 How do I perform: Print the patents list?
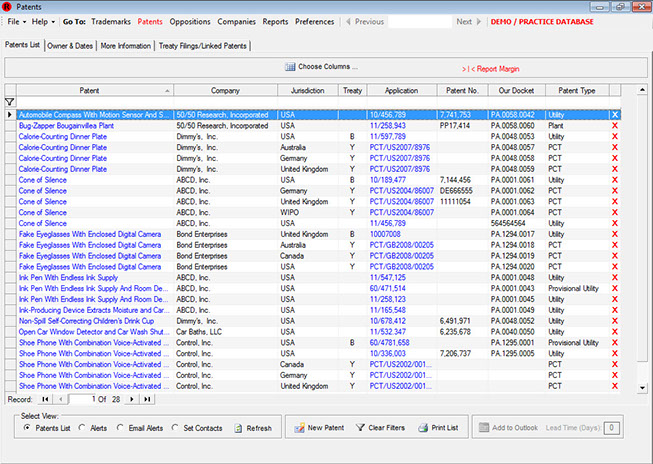[x=438, y=428]
